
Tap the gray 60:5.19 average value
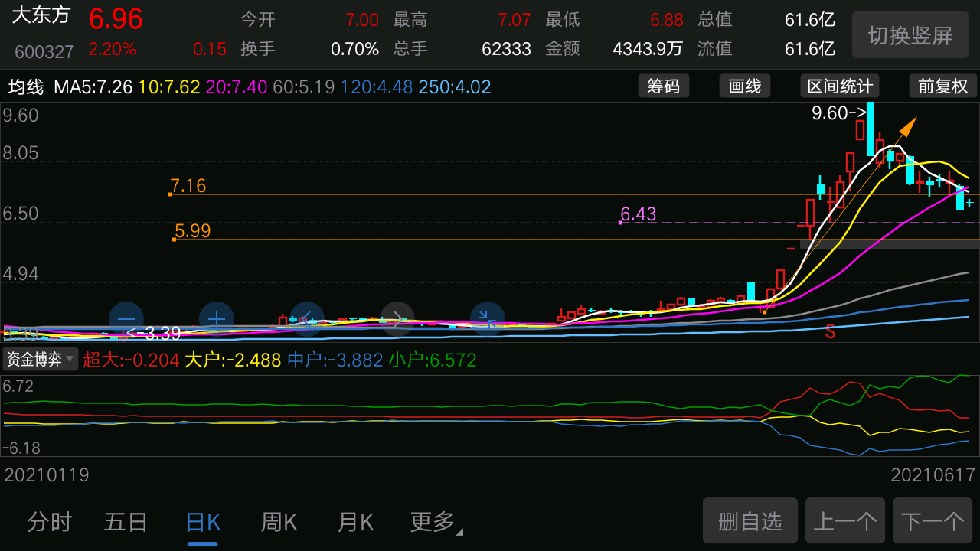304,86
